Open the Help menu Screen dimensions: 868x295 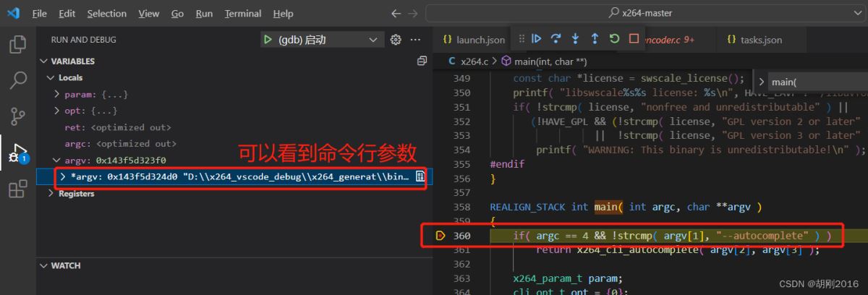(284, 14)
